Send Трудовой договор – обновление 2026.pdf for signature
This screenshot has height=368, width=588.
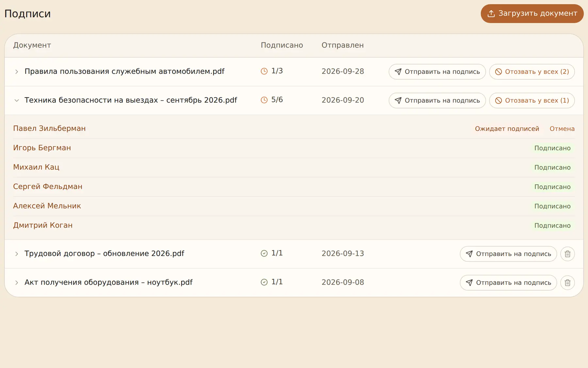(x=508, y=254)
